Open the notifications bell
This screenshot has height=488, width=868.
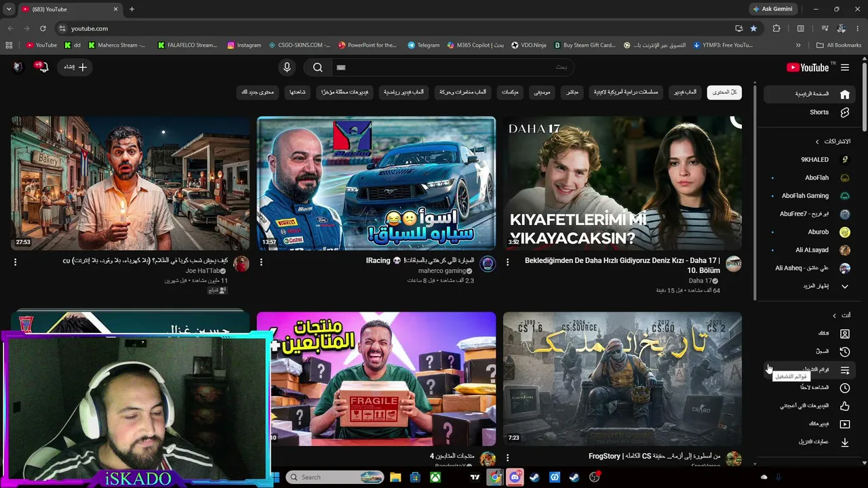[x=42, y=67]
